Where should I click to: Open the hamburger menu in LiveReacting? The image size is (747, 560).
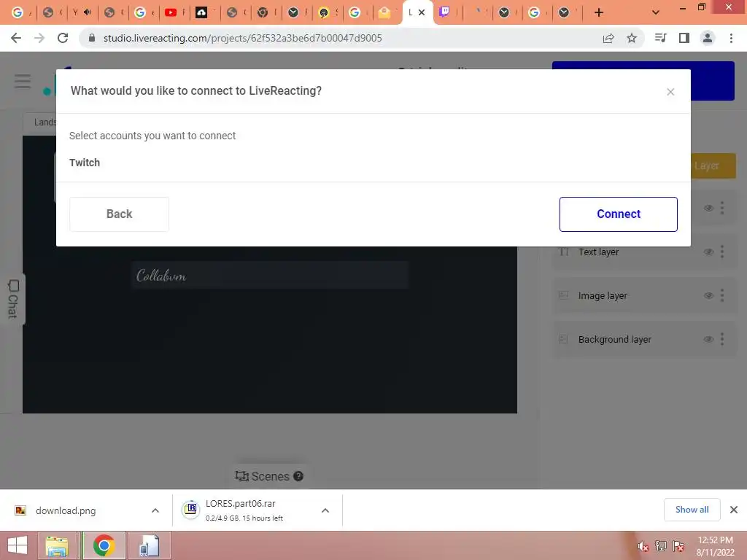click(23, 81)
